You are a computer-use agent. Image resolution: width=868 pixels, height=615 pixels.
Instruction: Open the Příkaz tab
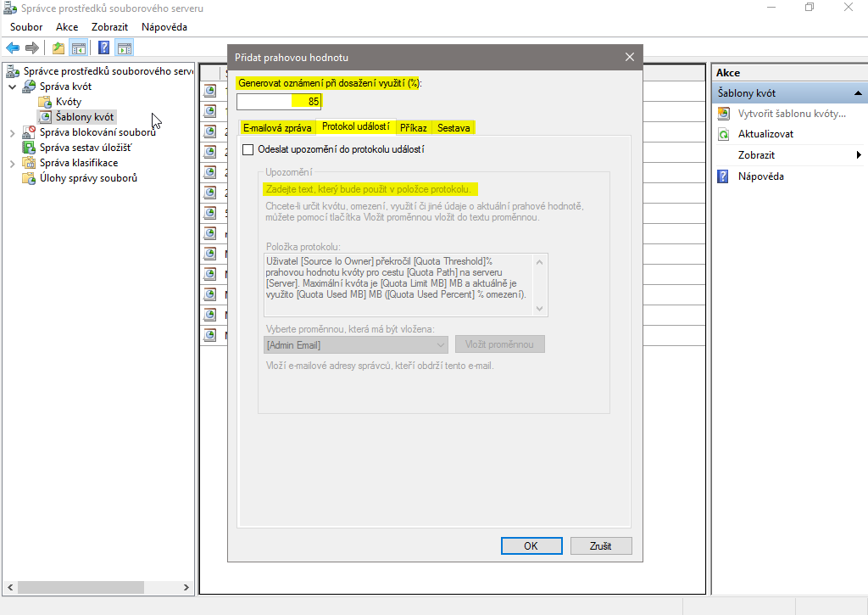tap(413, 128)
